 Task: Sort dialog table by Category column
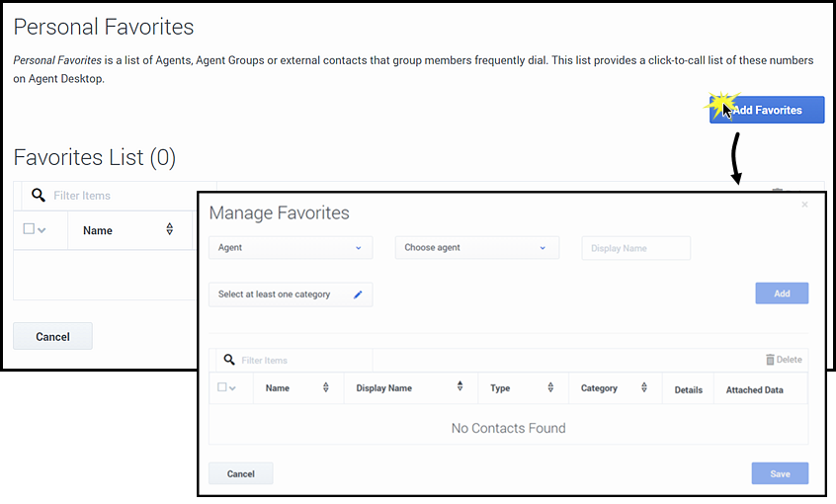coord(644,388)
